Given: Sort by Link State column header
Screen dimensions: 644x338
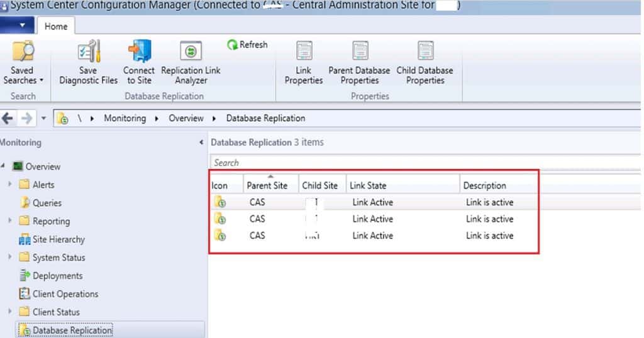Looking at the screenshot, I should click(368, 185).
